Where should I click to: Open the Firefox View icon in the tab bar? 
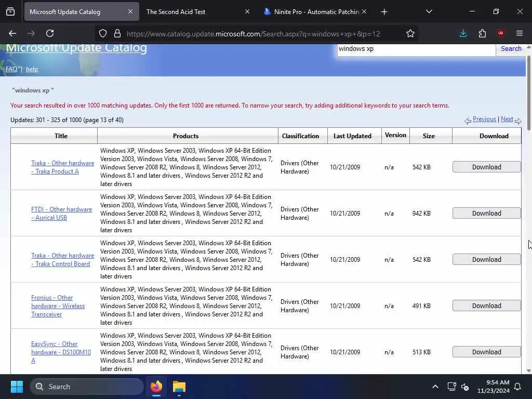click(10, 11)
